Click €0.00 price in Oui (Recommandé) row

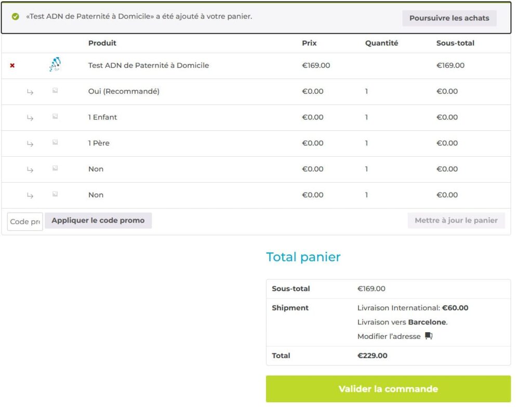point(312,91)
